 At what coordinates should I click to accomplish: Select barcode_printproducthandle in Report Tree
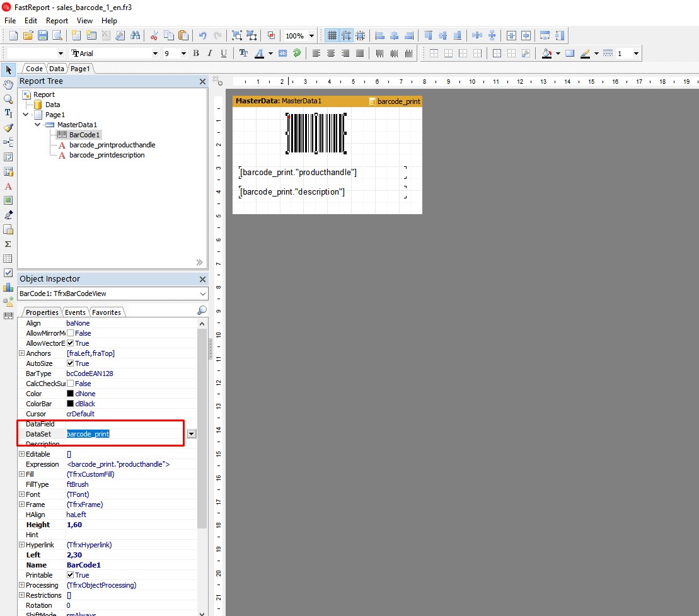coord(112,145)
